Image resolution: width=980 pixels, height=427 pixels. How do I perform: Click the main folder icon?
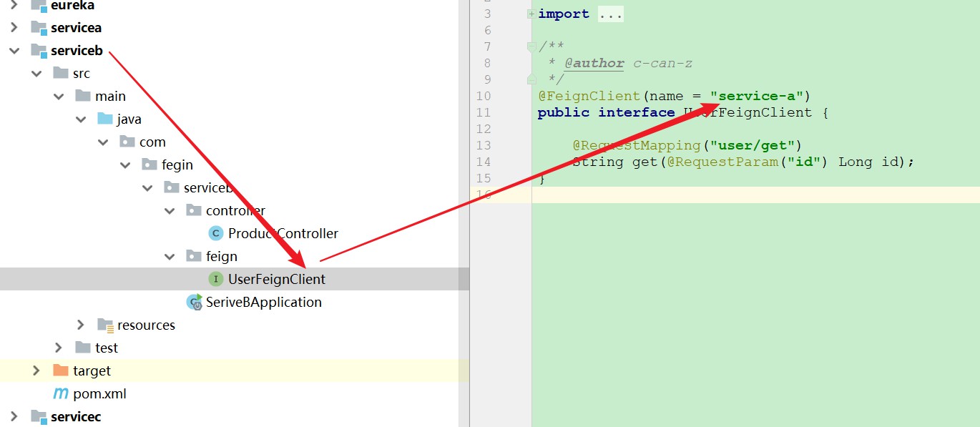pos(83,96)
